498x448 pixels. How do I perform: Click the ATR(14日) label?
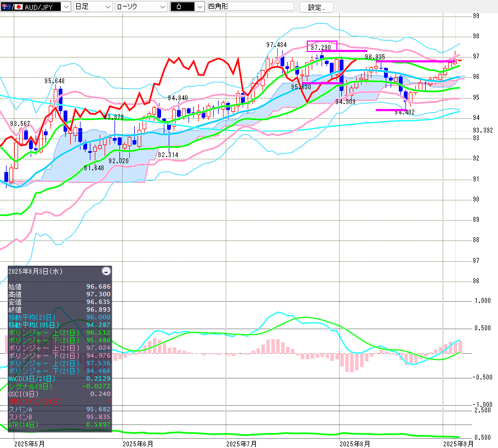tap(23, 424)
